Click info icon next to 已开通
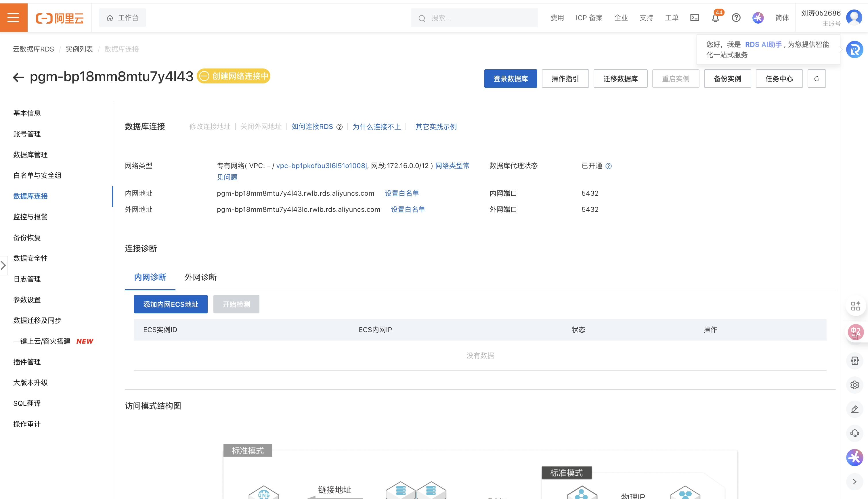The height and width of the screenshot is (499, 868). click(x=609, y=166)
